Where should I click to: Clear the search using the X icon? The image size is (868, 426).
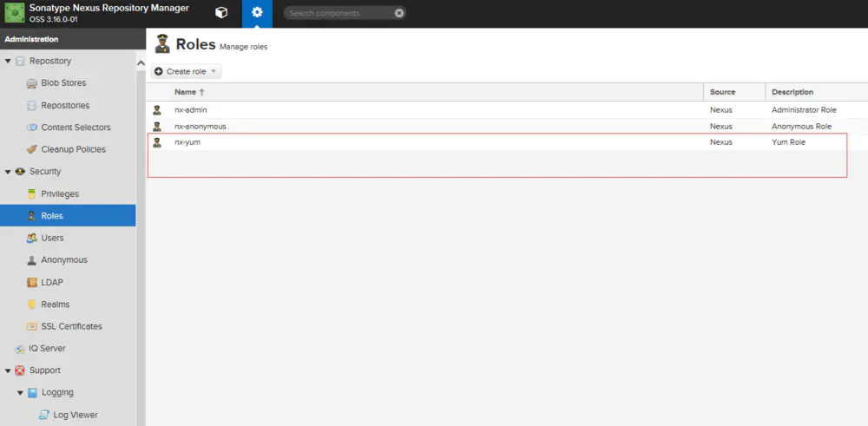[399, 13]
